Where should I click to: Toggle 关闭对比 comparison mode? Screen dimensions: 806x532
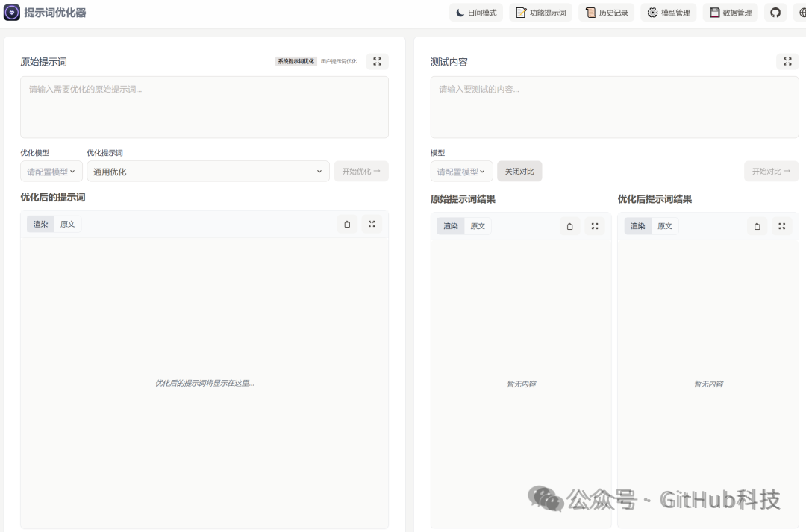[519, 171]
